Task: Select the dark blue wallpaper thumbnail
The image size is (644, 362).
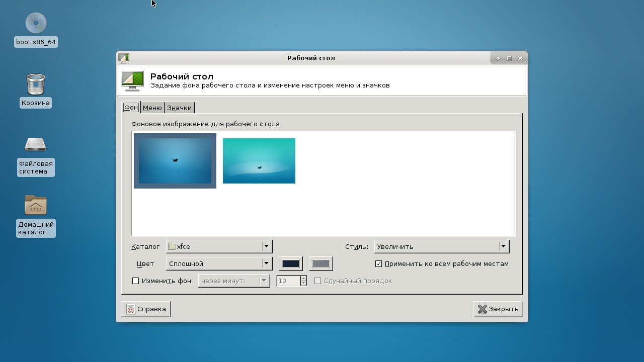Action: pyautogui.click(x=175, y=161)
